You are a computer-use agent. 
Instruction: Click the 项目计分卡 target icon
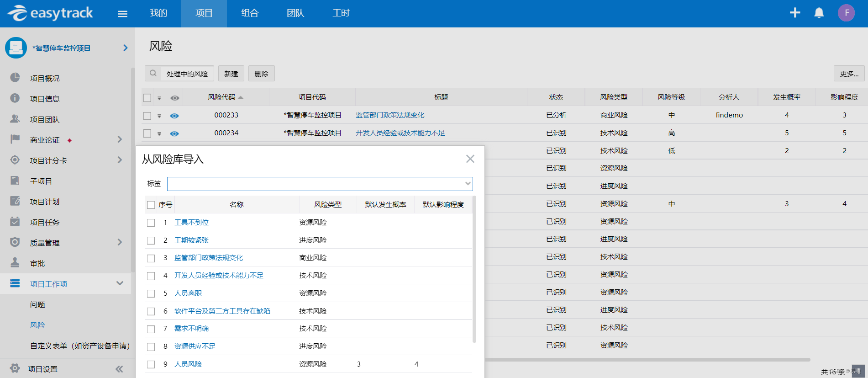click(x=15, y=160)
